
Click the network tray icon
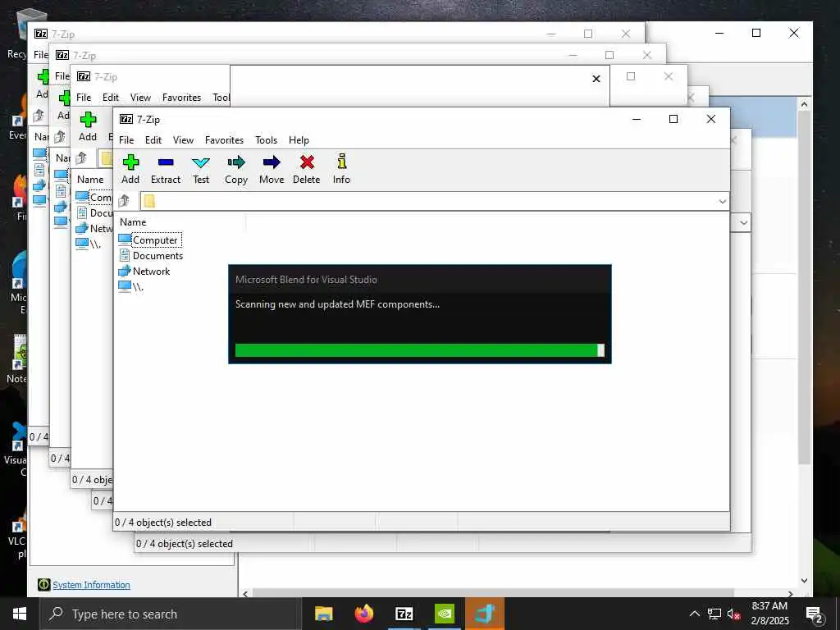coord(714,614)
